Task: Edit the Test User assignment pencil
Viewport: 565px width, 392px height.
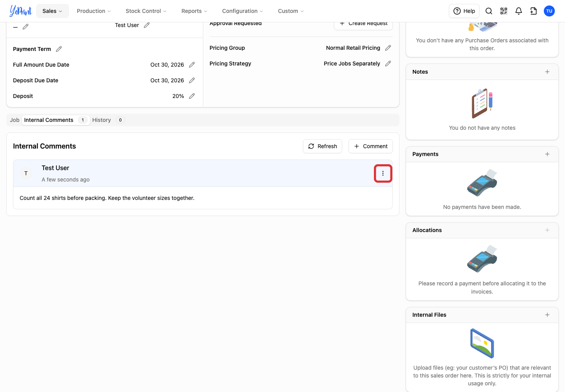Action: coord(147,25)
